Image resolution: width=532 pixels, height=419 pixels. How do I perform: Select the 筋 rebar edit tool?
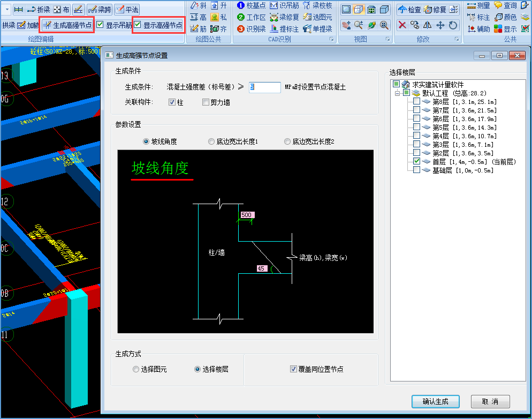tap(199, 29)
